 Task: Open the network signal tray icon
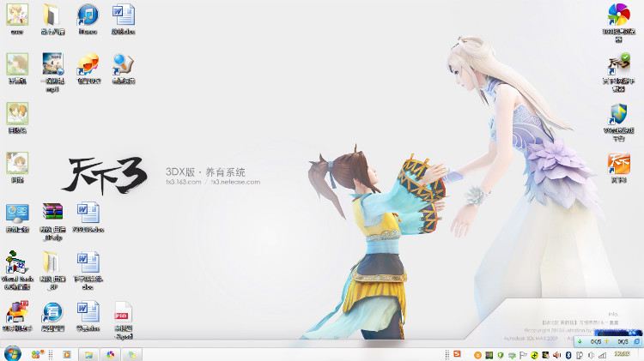(602, 355)
